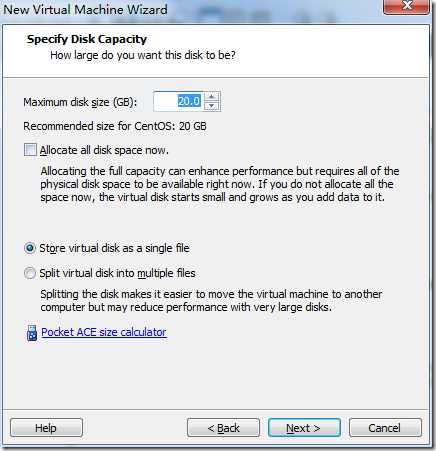This screenshot has height=451, width=436.
Task: Click the 'Split virtual disk into multiple files' label
Action: [x=117, y=273]
